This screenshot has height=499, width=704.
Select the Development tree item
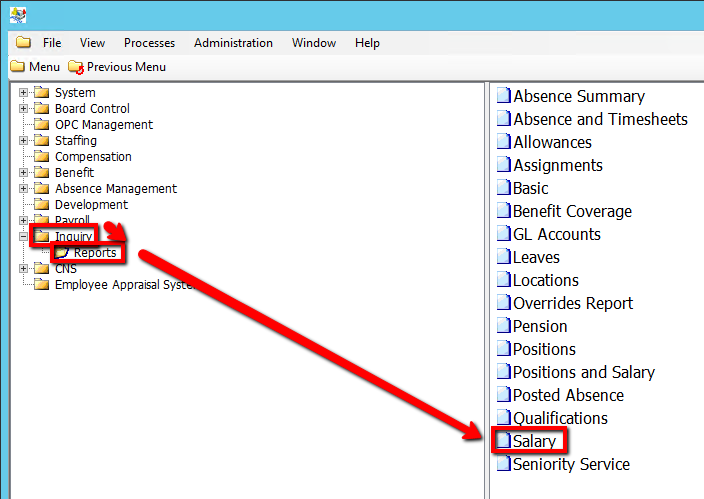[x=91, y=205]
